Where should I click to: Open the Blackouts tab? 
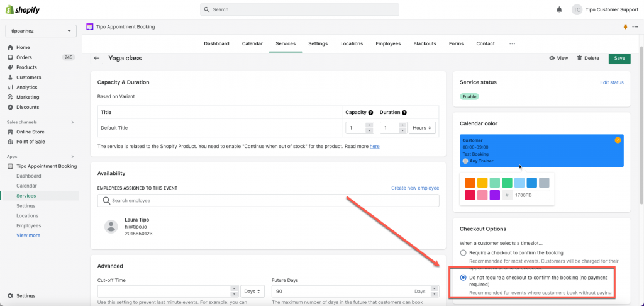pos(425,43)
